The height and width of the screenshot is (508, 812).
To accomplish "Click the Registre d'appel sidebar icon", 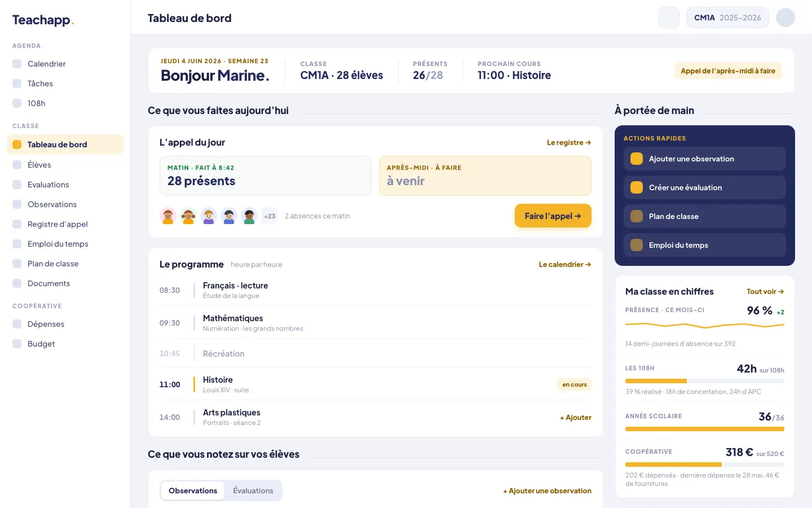I will (x=17, y=224).
